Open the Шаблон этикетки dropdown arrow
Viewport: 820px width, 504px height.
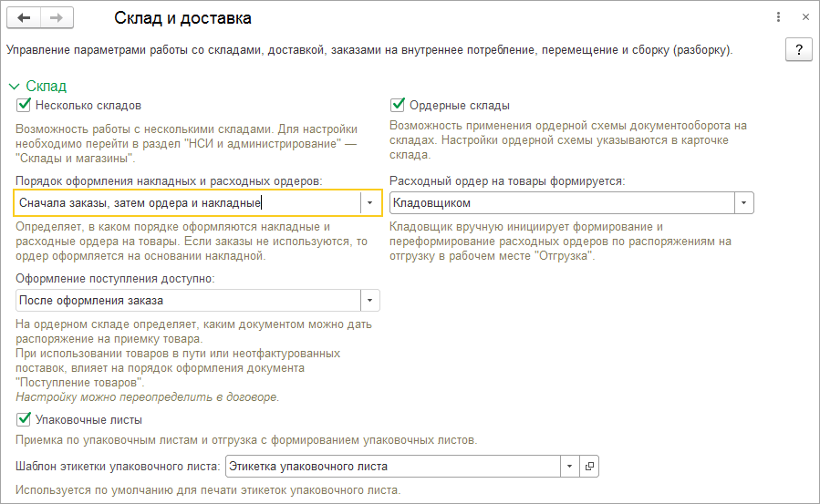569,466
